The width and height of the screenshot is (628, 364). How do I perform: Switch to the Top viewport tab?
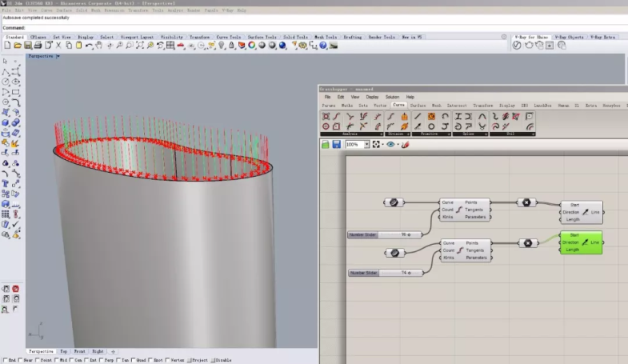pyautogui.click(x=63, y=351)
